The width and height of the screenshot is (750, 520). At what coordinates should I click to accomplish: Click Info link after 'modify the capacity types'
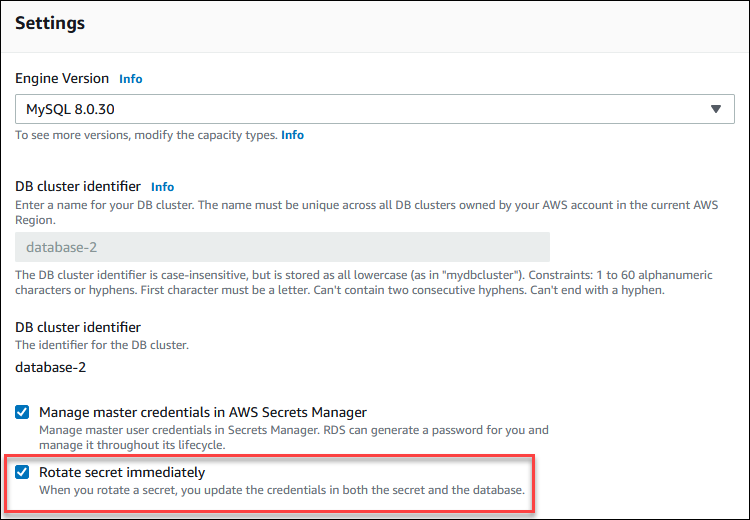point(292,135)
